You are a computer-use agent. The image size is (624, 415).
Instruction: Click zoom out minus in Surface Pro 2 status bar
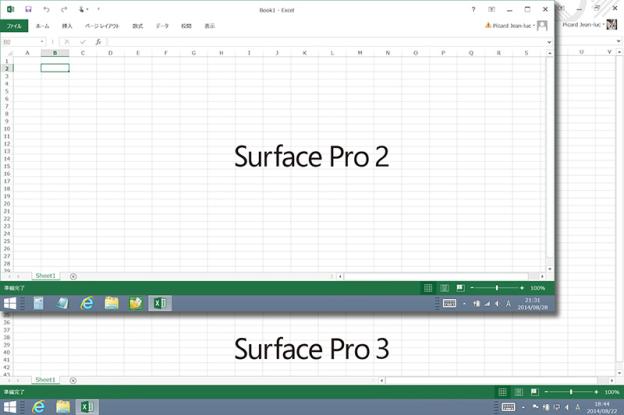[x=472, y=288]
